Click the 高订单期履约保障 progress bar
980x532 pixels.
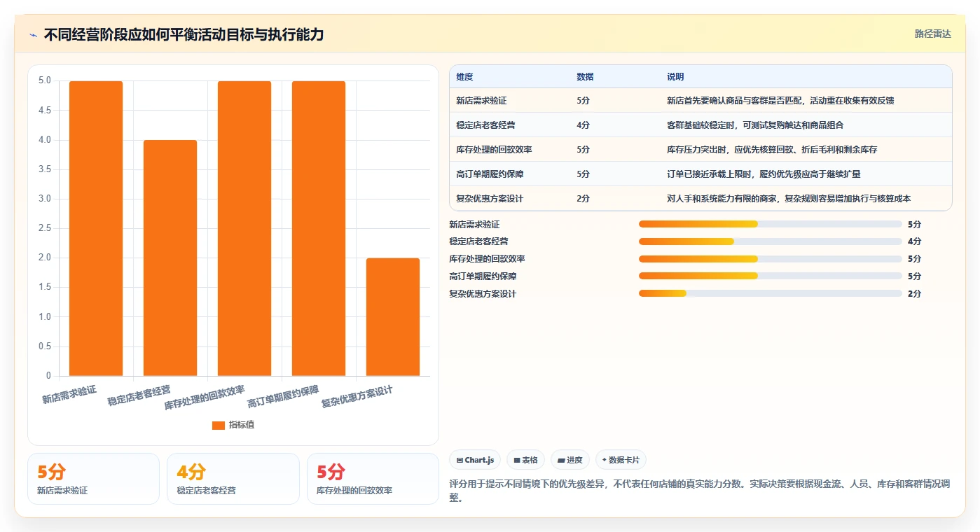(x=770, y=276)
